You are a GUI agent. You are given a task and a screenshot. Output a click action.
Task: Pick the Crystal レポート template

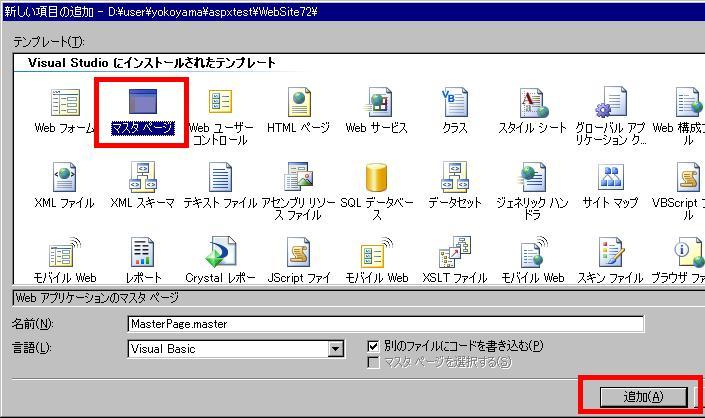tap(220, 261)
